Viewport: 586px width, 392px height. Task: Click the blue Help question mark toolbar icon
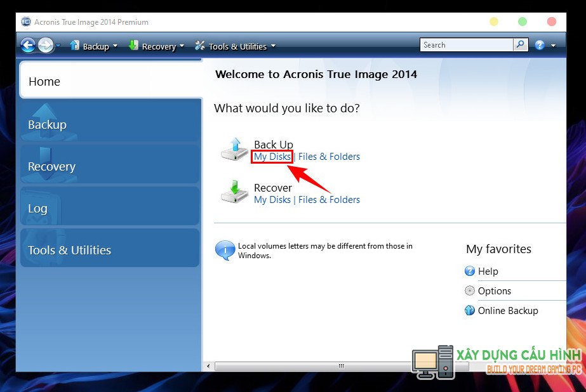[539, 45]
